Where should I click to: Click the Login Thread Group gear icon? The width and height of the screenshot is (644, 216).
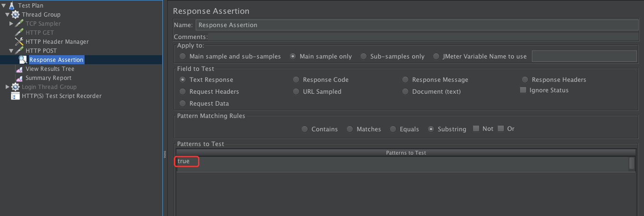(15, 87)
